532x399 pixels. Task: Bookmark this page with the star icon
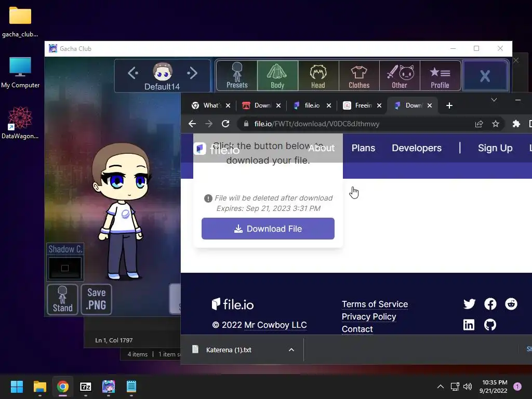(496, 124)
